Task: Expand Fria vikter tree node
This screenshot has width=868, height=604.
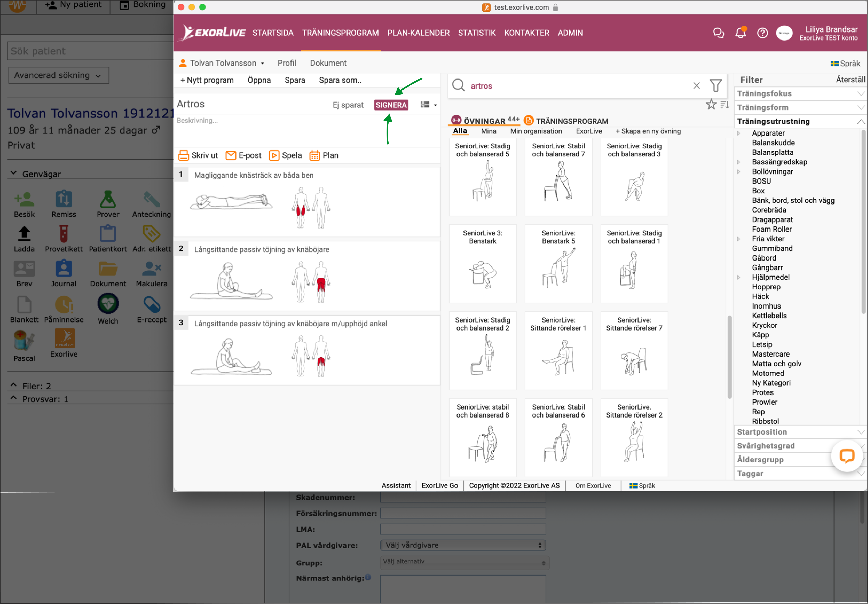Action: click(x=739, y=239)
